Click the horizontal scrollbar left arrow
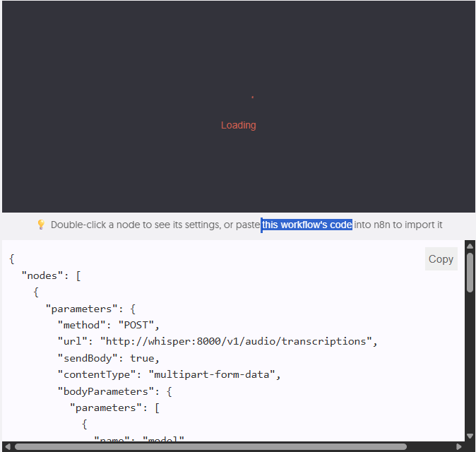The width and height of the screenshot is (476, 452). 7,446
